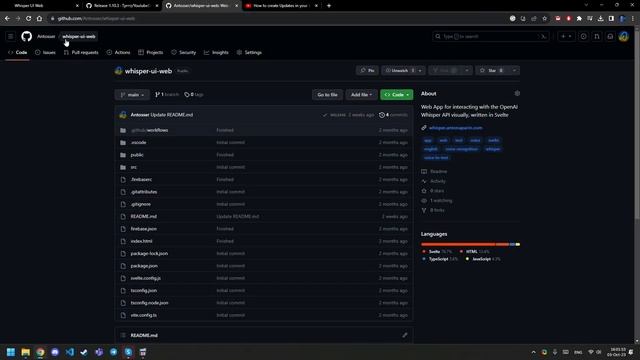Open the repository website link in About
The image size is (640, 360).
456,128
